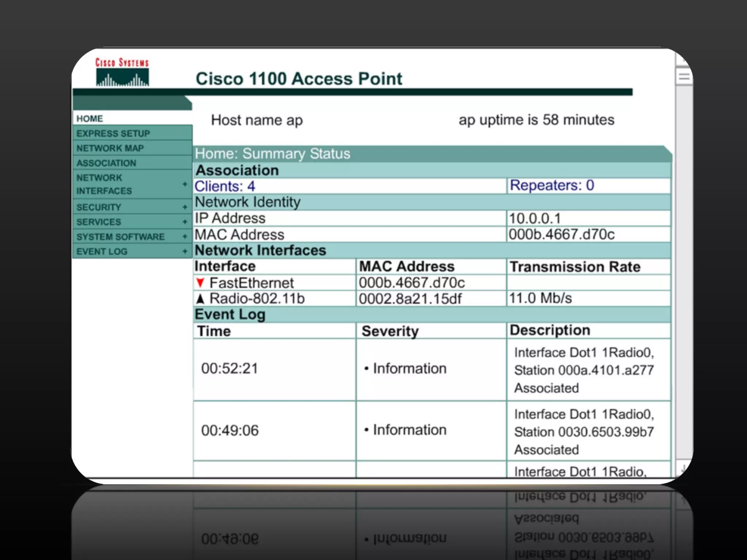The image size is (747, 560).
Task: Click the MAC Address column header in interfaces table
Action: tap(407, 266)
